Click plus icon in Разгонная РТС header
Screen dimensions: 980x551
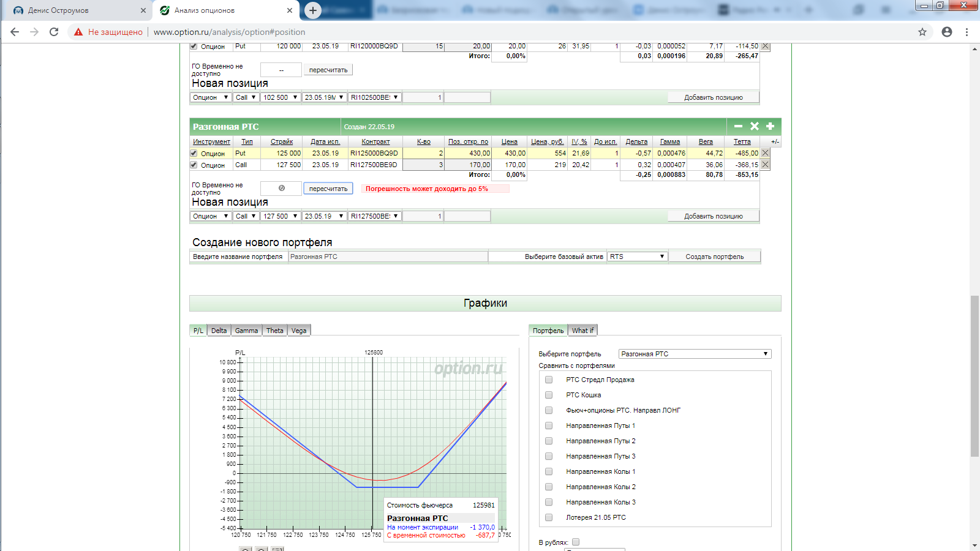(771, 126)
